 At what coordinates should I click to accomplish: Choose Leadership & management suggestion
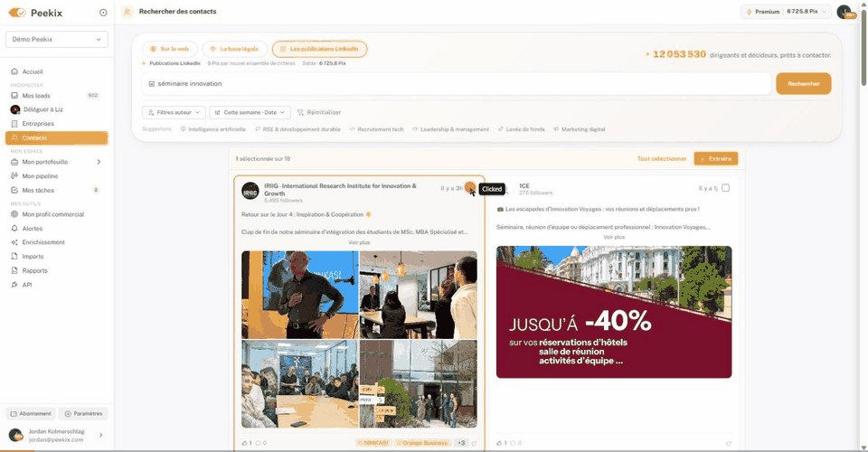tap(450, 129)
